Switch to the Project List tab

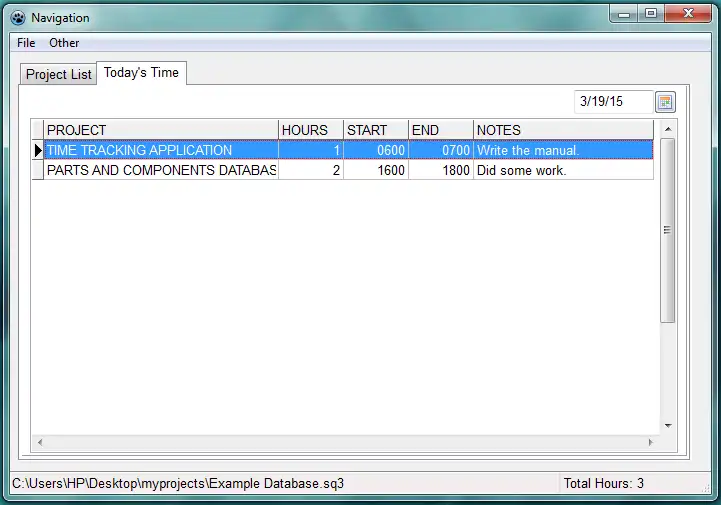(x=58, y=74)
